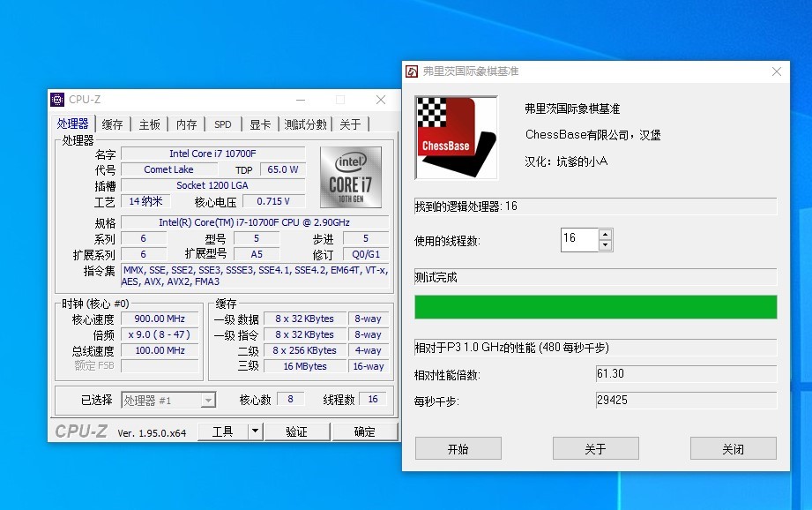Click the 关于 button in the benchmark window
812x510 pixels.
pos(595,448)
